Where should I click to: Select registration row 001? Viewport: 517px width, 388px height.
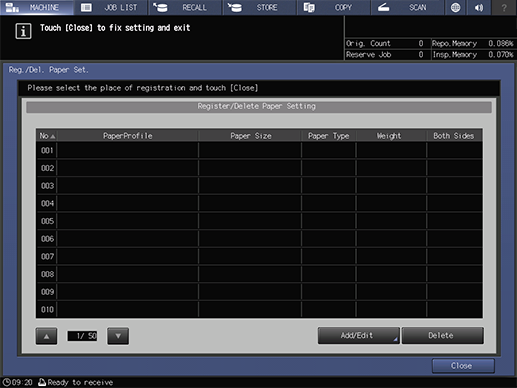[x=259, y=150]
